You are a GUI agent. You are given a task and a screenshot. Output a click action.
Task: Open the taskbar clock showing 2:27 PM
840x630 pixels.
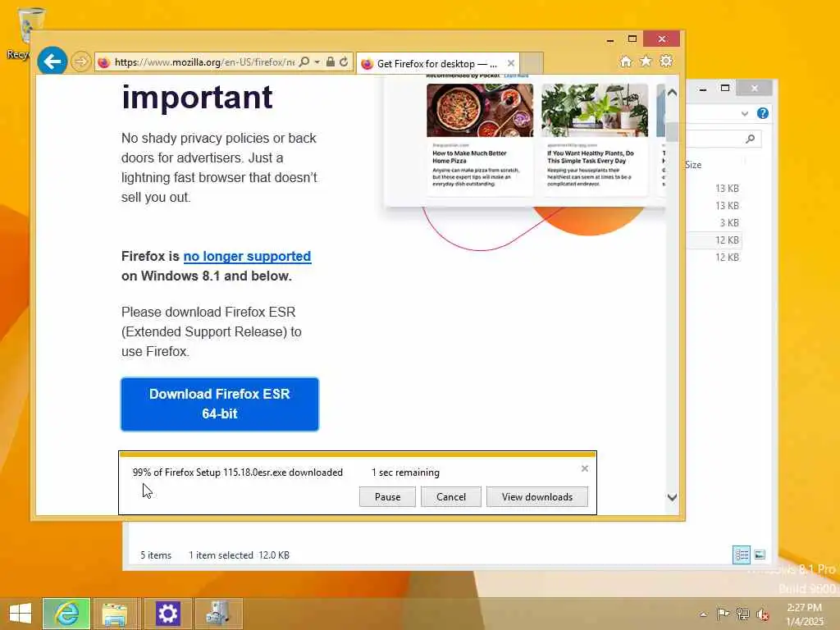pyautogui.click(x=805, y=614)
